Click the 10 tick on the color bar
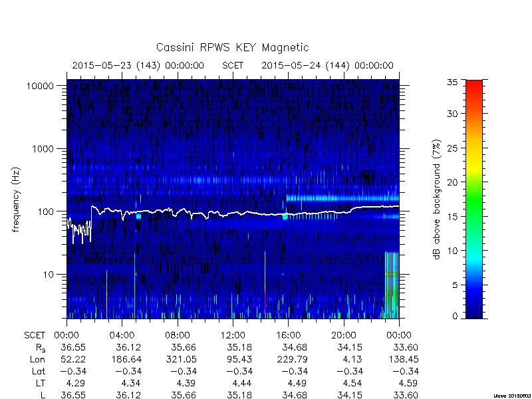Viewport: 532px width, 399px height. tap(453, 251)
